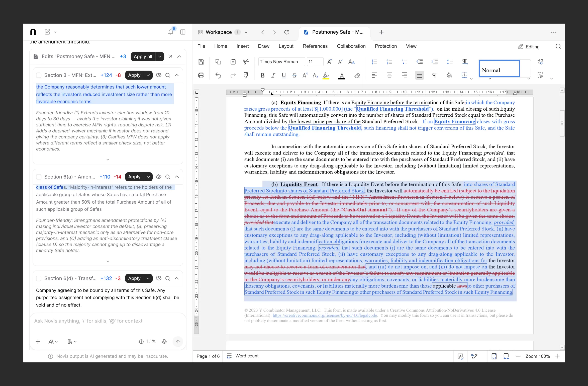
Task: Reload the workspace document
Action: (287, 32)
